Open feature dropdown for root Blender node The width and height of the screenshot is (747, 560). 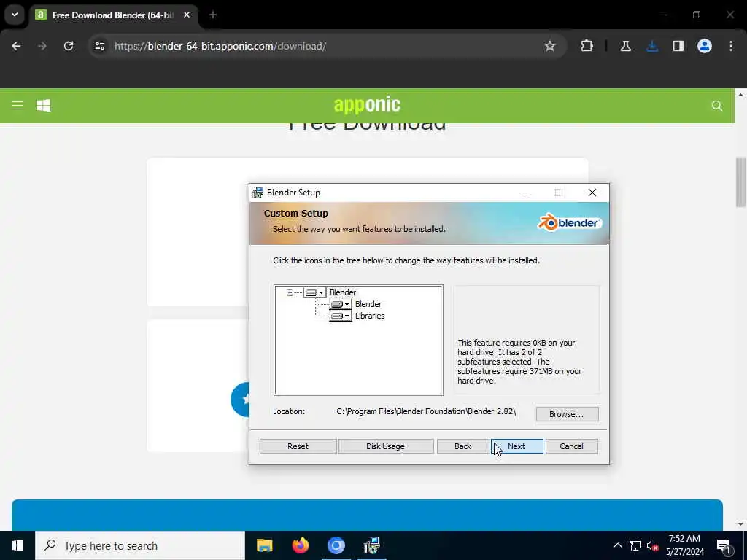click(315, 292)
